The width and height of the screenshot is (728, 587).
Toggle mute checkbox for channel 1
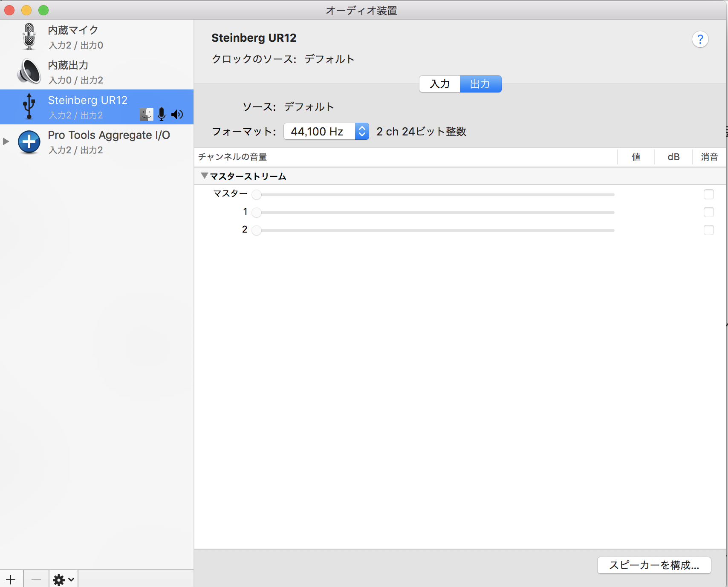(708, 212)
